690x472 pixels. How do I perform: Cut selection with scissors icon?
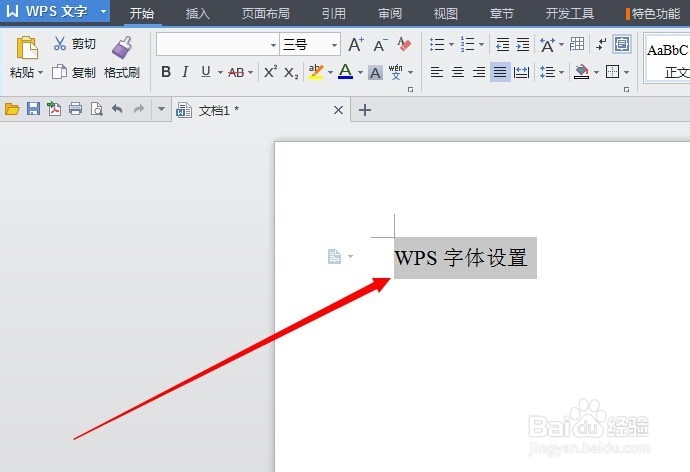[60, 44]
